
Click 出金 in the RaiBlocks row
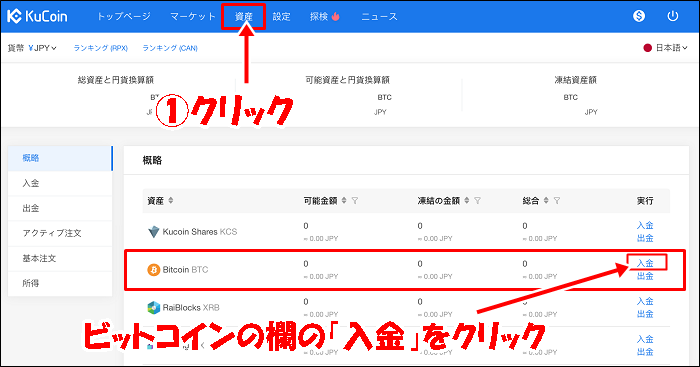click(x=645, y=314)
